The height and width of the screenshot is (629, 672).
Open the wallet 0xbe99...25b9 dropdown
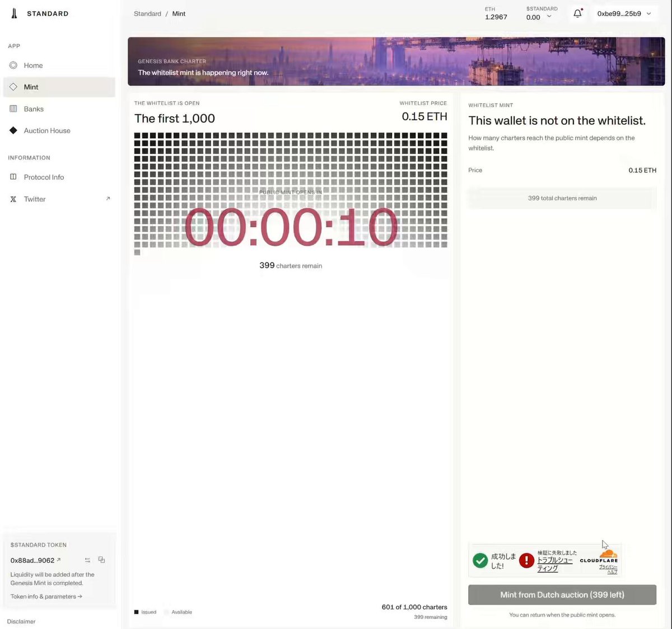624,13
